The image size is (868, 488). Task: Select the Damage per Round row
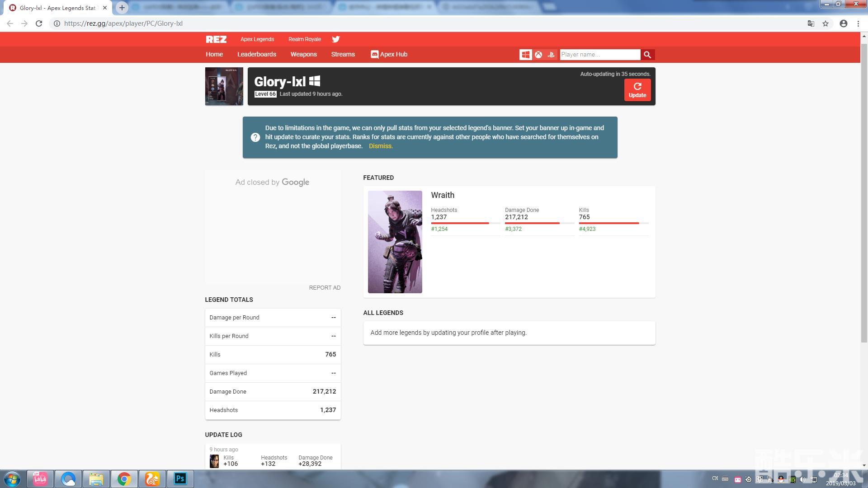pyautogui.click(x=273, y=318)
